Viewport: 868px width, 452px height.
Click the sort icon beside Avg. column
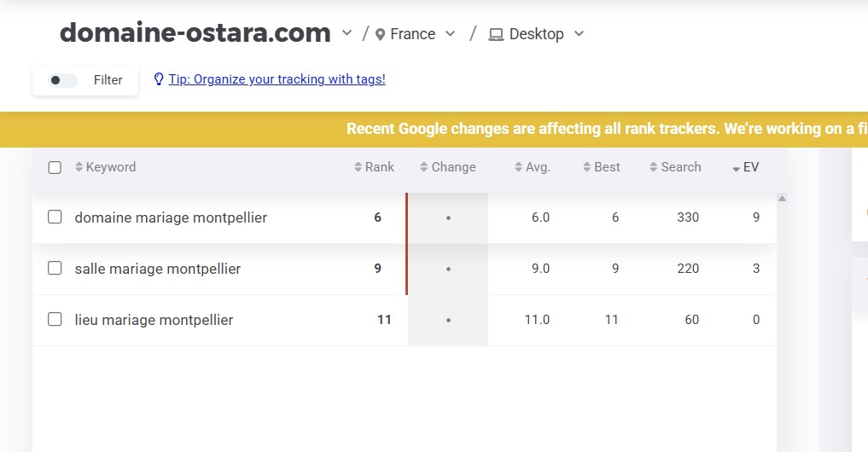tap(519, 167)
